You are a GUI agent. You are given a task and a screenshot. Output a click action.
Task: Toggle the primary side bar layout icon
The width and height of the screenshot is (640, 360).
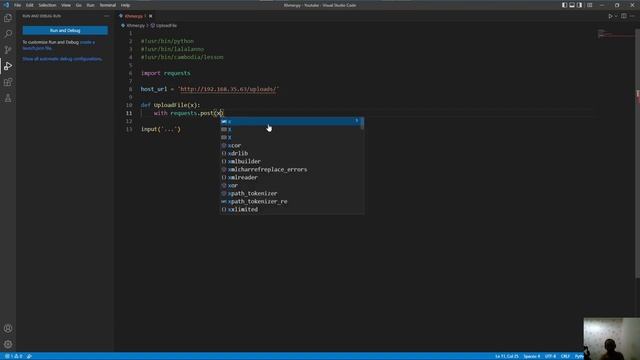(564, 5)
